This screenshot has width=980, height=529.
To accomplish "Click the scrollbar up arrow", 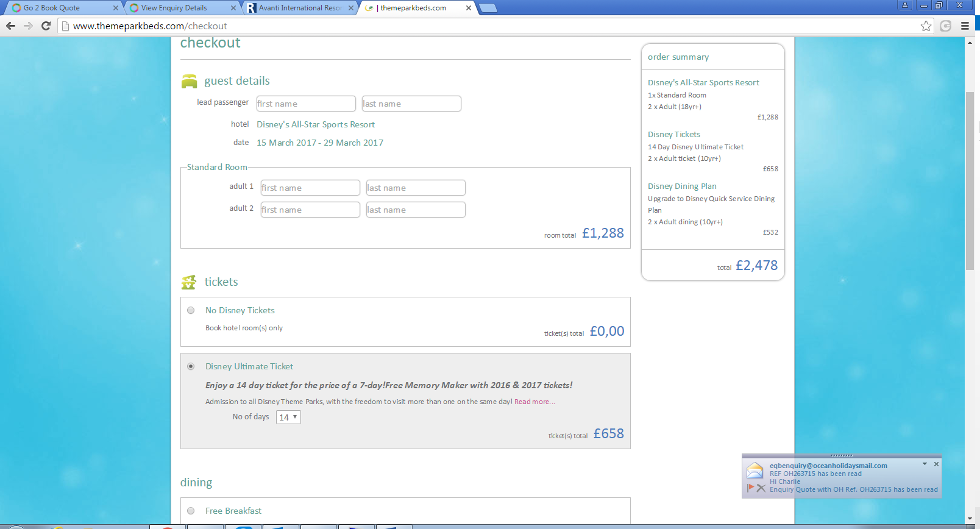I will (970, 43).
